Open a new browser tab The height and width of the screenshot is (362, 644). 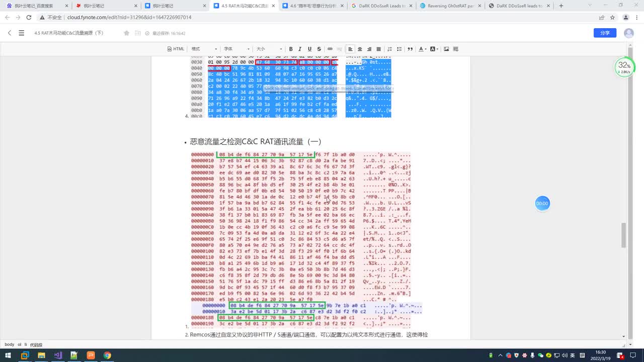(x=561, y=6)
